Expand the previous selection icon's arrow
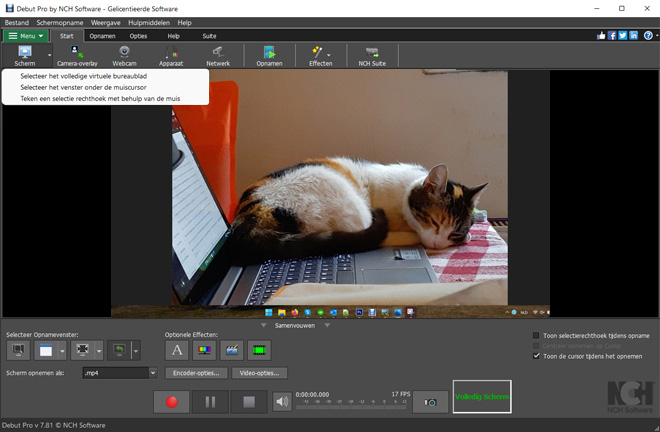 (136, 350)
